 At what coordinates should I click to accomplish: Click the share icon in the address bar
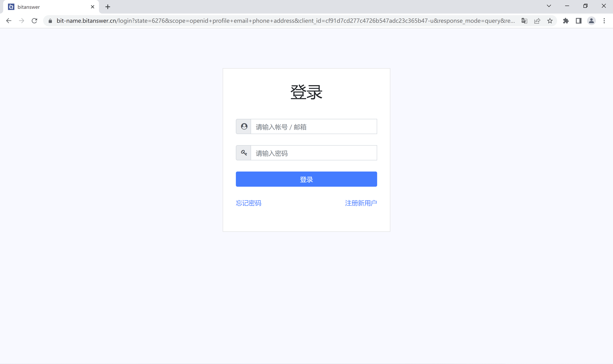[x=537, y=21]
